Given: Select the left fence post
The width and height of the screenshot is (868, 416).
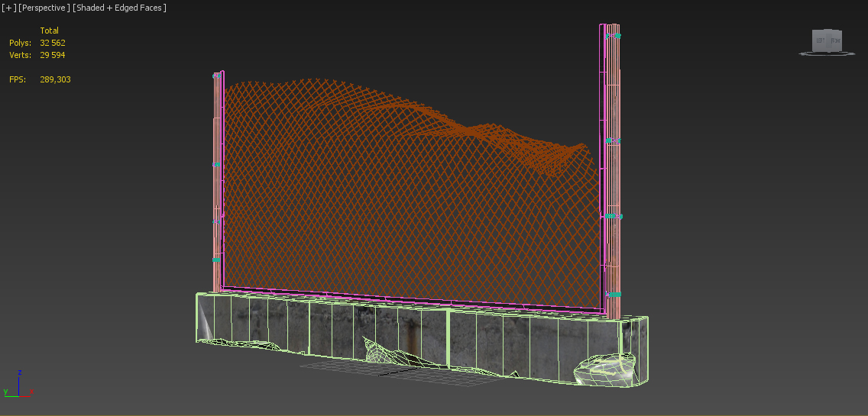Looking at the screenshot, I should point(219,182).
